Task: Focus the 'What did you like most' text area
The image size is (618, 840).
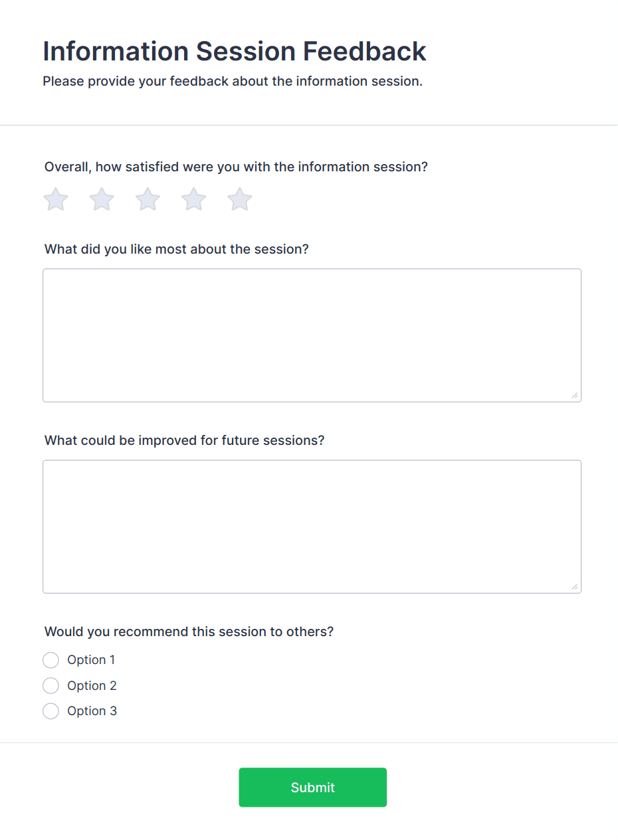Action: [x=312, y=335]
